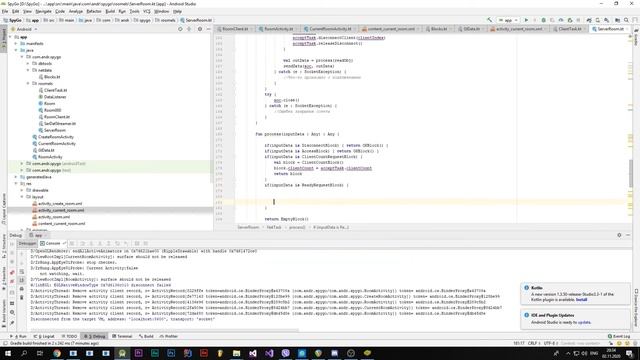
Task: Click the roomwlc breadcrumb in navigation bar
Action: 165,20
